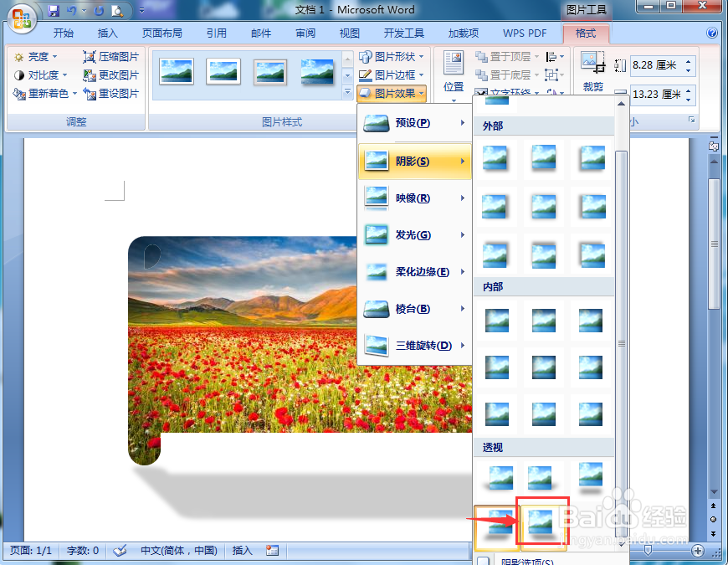Click the document vertical scrollbar thumb
The width and height of the screenshot is (728, 565).
click(714, 244)
